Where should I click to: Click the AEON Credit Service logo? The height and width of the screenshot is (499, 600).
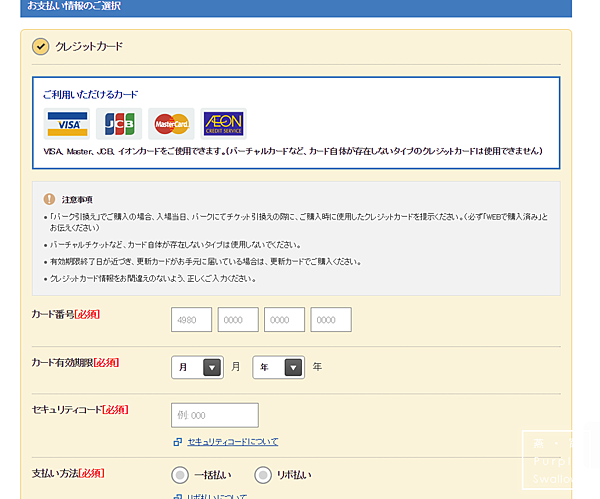point(223,124)
